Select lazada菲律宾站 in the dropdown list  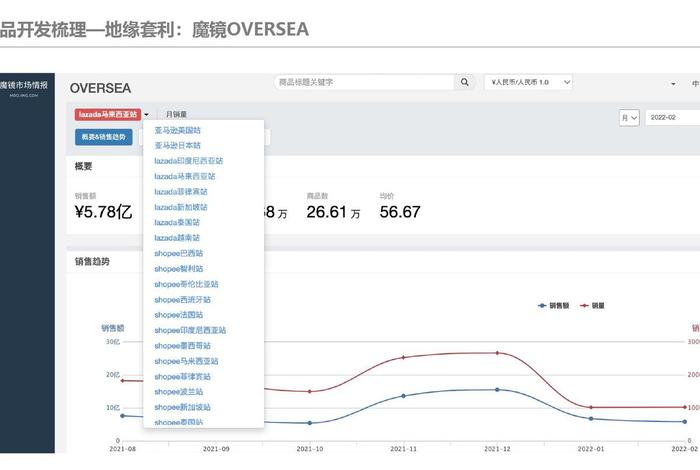(x=181, y=192)
